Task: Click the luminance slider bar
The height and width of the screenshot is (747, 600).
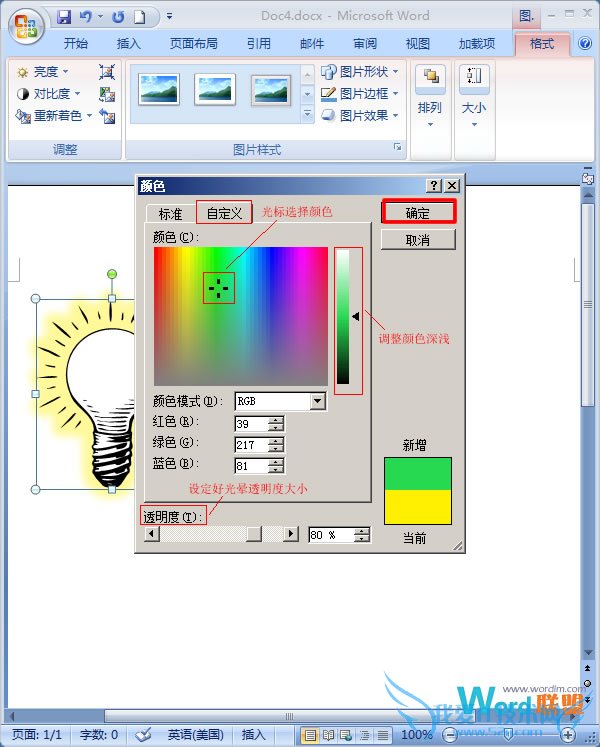Action: [x=343, y=317]
